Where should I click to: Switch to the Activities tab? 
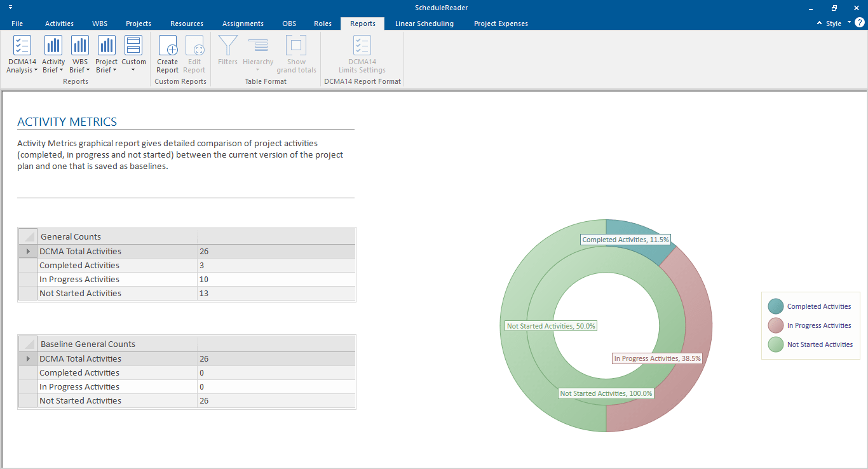[x=59, y=24]
